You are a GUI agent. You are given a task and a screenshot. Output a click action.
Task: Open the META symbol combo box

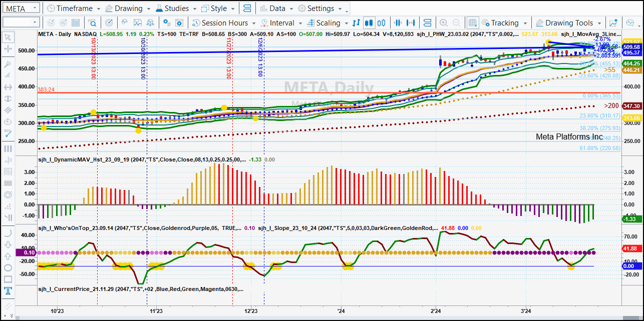(x=21, y=8)
